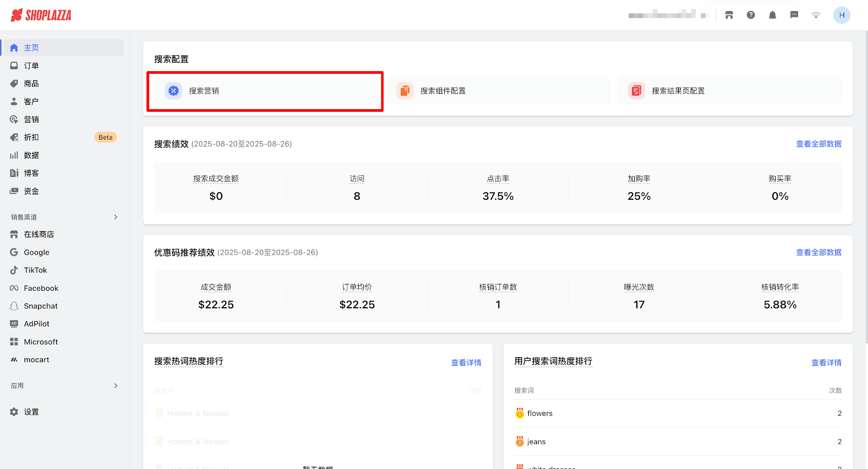View details of 用户搜索词热度排行

[x=827, y=363]
